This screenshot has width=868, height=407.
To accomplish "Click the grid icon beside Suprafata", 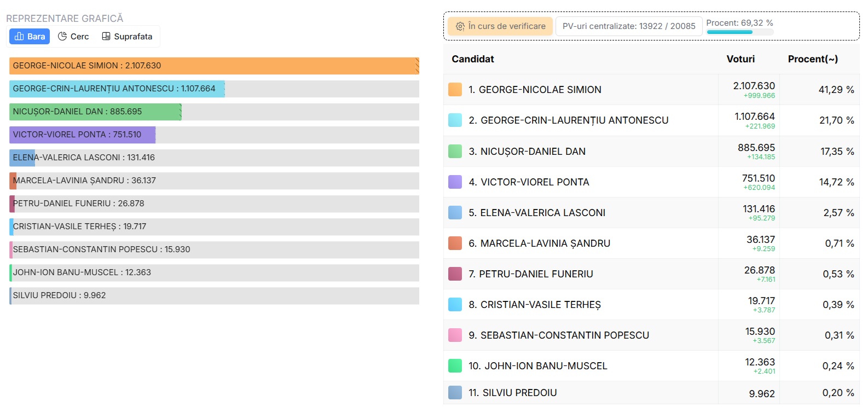I will [106, 37].
